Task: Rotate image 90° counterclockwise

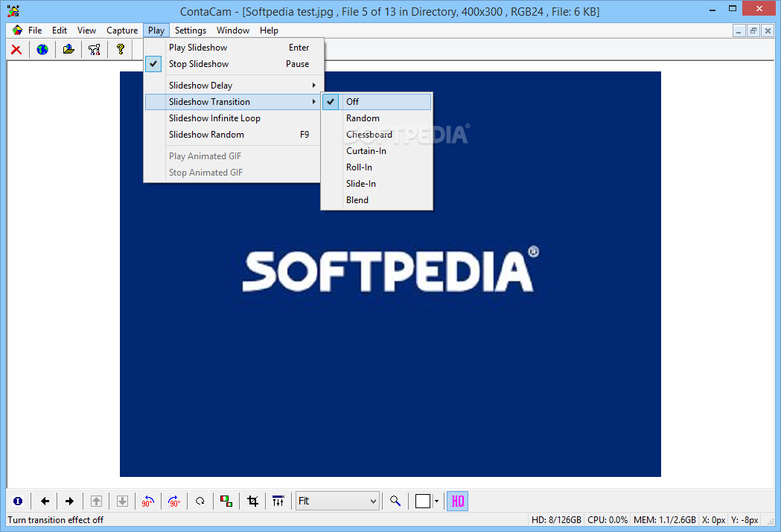Action: tap(148, 501)
